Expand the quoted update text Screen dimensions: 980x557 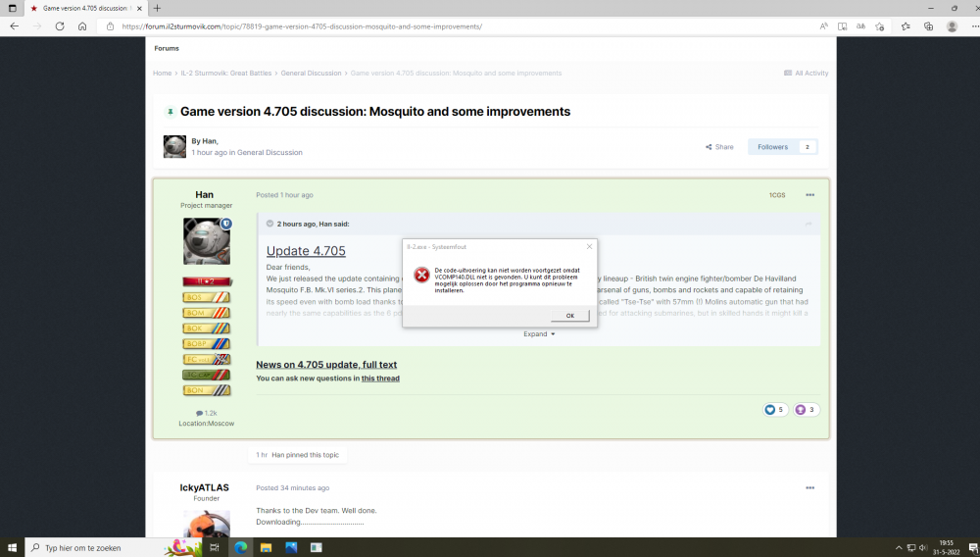pyautogui.click(x=539, y=333)
